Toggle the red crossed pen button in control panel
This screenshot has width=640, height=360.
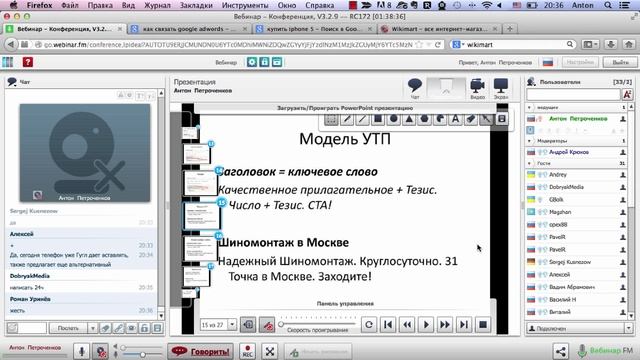[x=267, y=325]
